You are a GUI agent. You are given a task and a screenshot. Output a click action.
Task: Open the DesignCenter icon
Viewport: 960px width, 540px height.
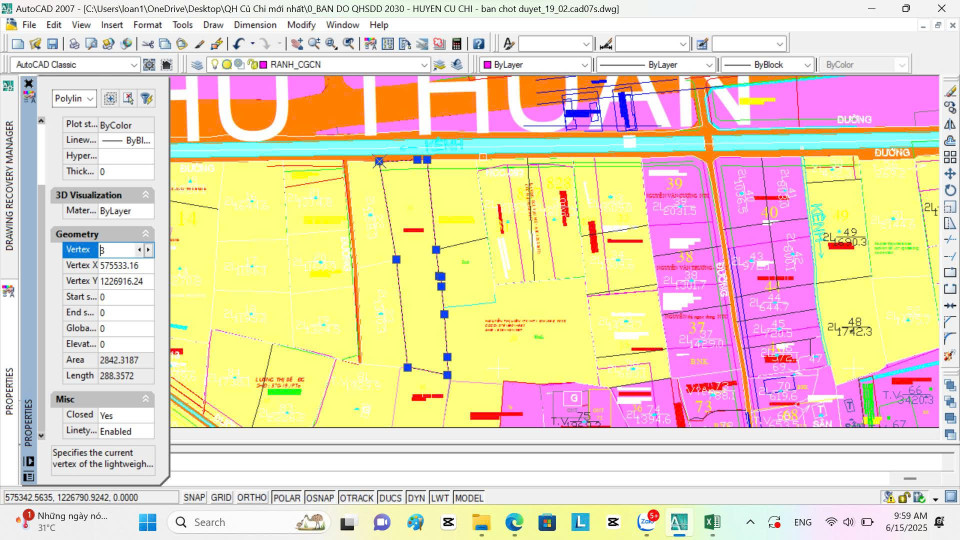(x=388, y=44)
